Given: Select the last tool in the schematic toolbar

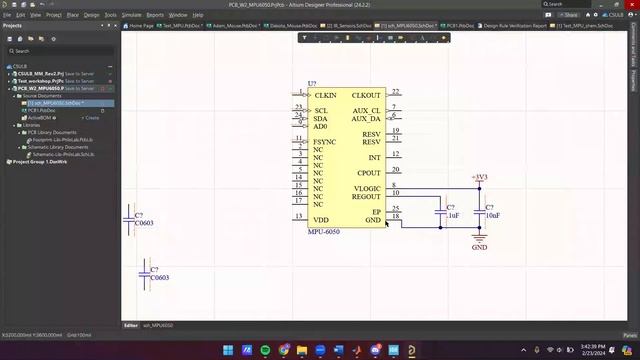Looking at the screenshot, I should [x=444, y=38].
